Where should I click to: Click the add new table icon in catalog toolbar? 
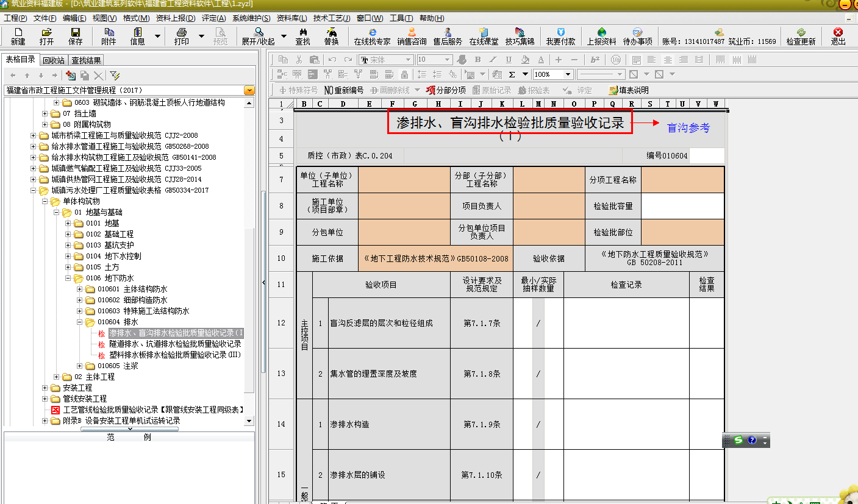70,76
